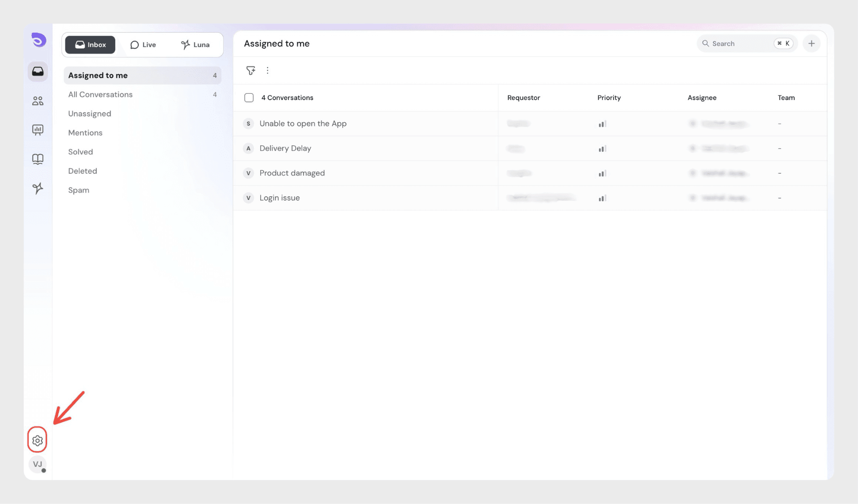This screenshot has height=504, width=858.
Task: Open the Delivery Delay conversation
Action: click(285, 148)
